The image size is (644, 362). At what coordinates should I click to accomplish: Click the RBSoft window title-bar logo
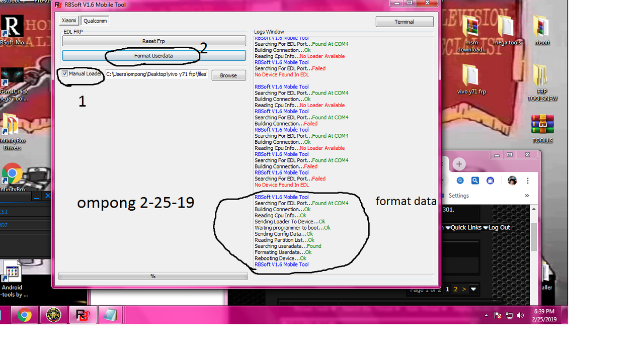59,5
